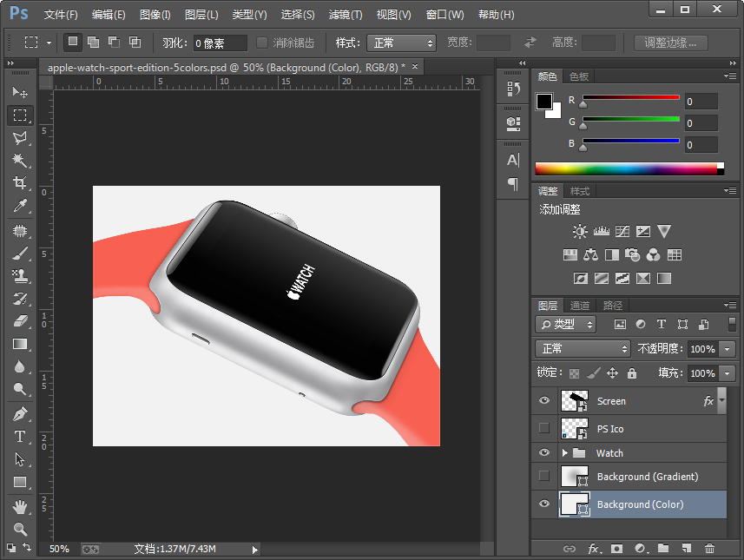Switch to the 色板 tab
Screen dimensions: 744x560
(x=579, y=76)
